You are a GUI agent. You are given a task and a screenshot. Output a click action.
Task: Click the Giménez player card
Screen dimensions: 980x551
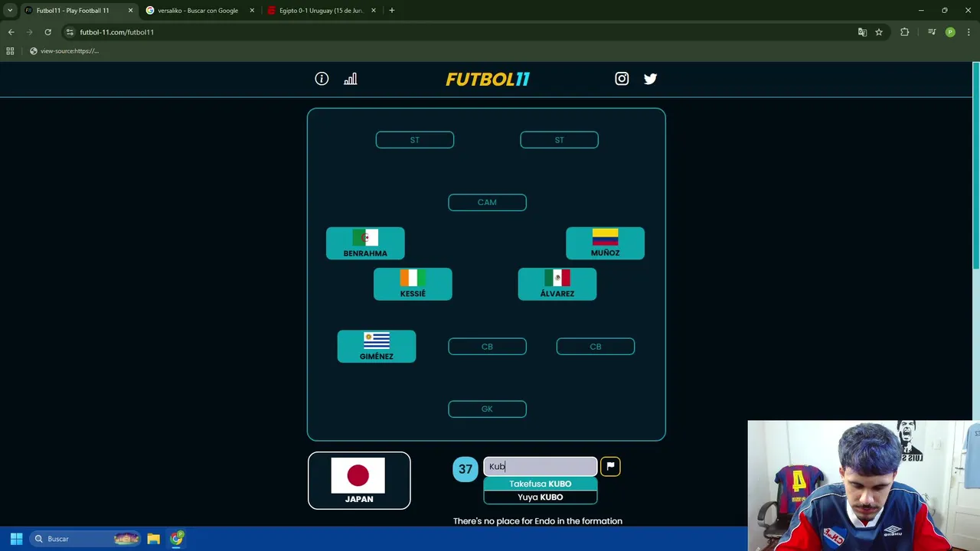(x=377, y=347)
